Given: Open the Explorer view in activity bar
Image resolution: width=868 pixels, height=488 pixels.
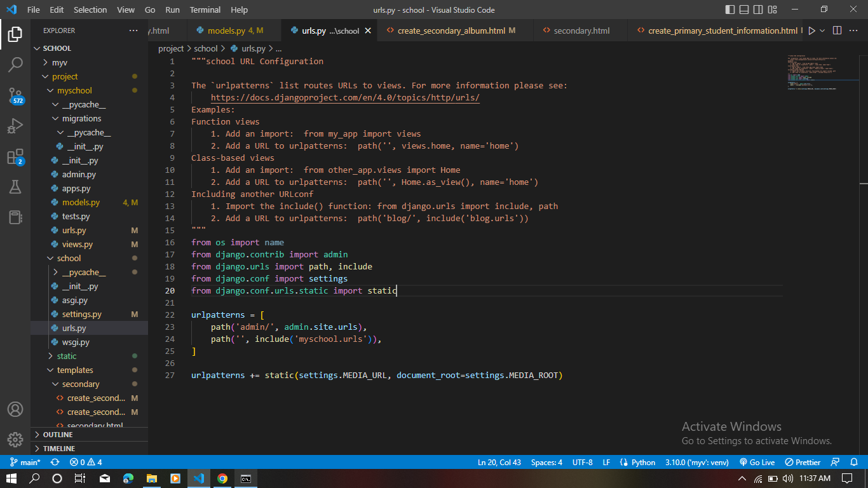Looking at the screenshot, I should pyautogui.click(x=15, y=34).
